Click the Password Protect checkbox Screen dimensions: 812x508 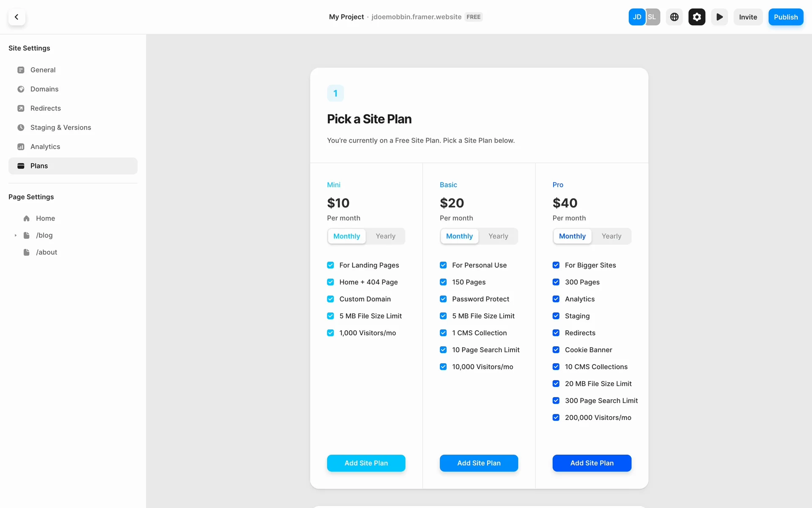pos(443,299)
